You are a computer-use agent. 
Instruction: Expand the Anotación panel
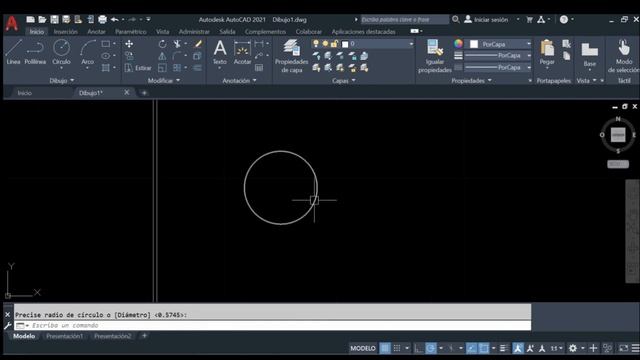pos(239,80)
